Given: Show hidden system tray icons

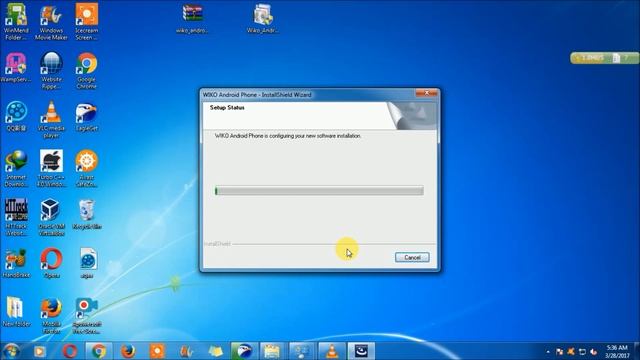Looking at the screenshot, I should [x=548, y=352].
